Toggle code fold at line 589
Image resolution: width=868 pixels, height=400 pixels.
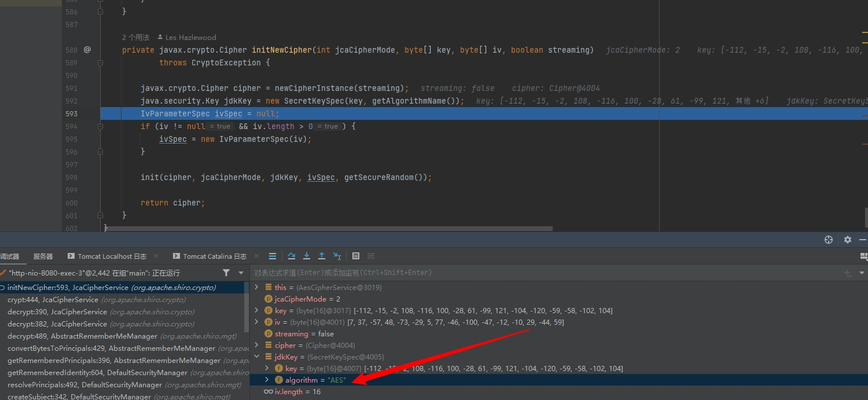[x=101, y=63]
